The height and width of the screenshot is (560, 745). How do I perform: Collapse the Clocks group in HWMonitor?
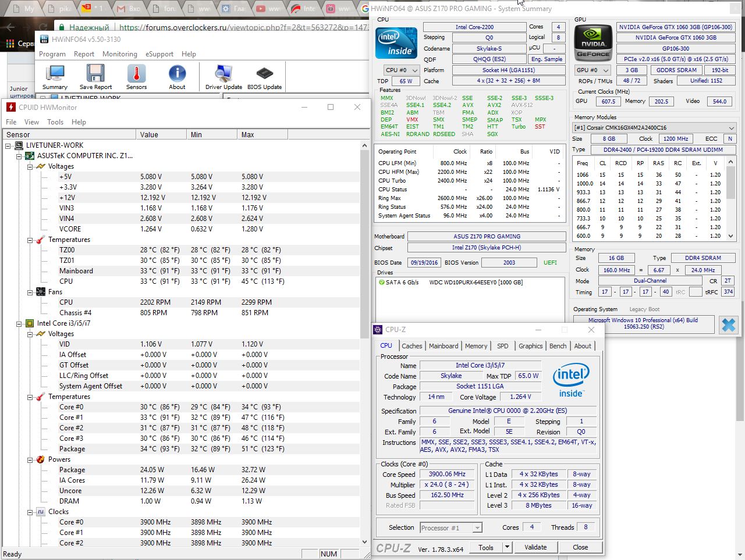click(29, 512)
